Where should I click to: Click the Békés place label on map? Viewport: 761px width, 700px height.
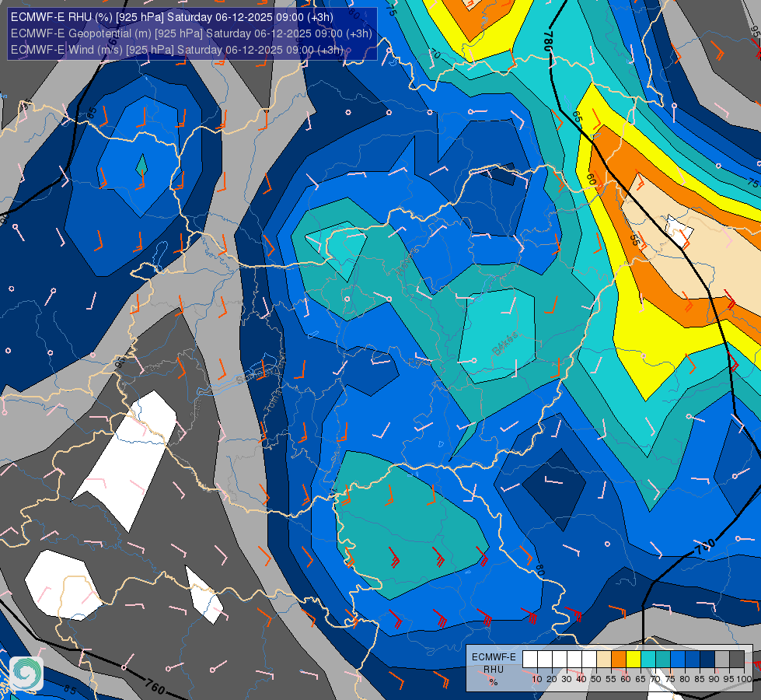pyautogui.click(x=505, y=344)
